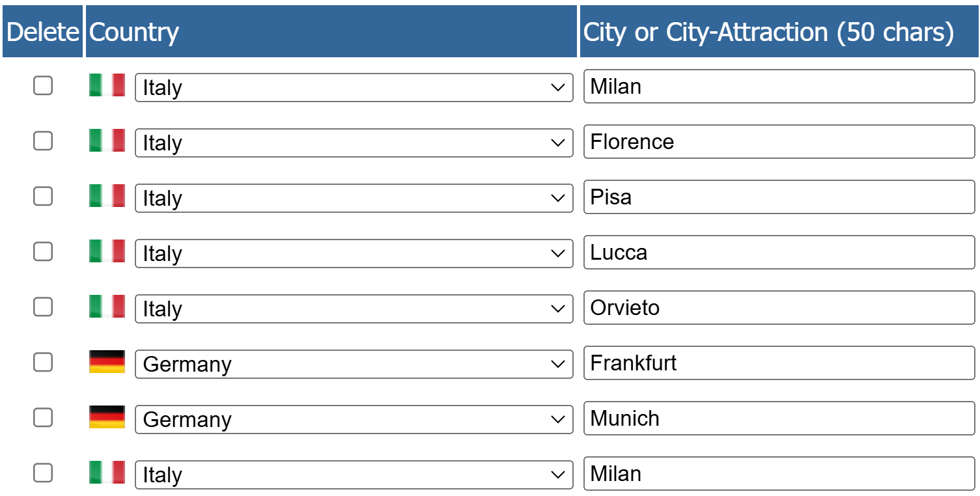The image size is (980, 496).
Task: Mark the Orvieto row for deletion
Action: point(43,307)
